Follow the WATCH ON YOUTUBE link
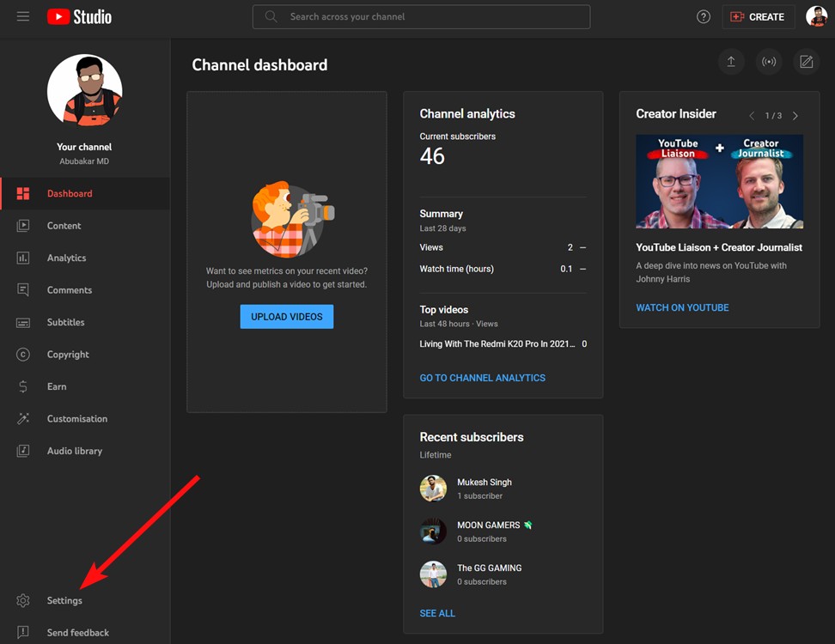 (x=682, y=307)
